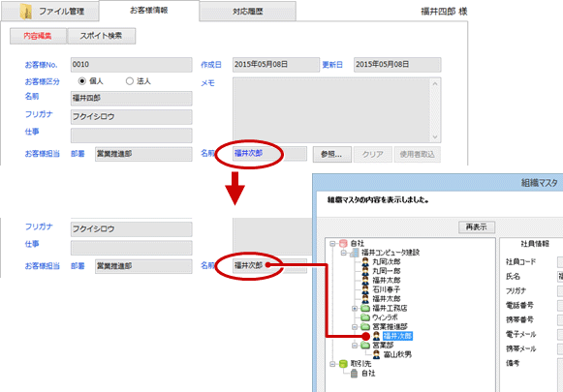
Task: Collapse the 営業部 tree node
Action: click(355, 346)
